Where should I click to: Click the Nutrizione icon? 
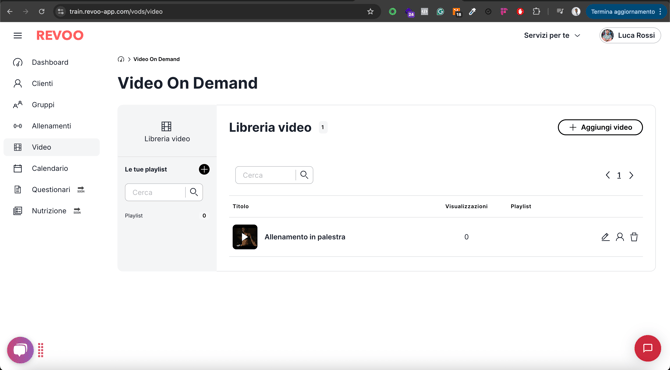(x=18, y=211)
